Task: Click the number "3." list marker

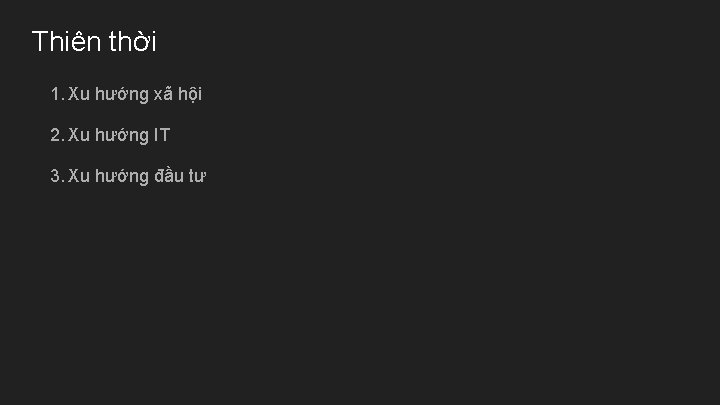Action: tap(57, 176)
